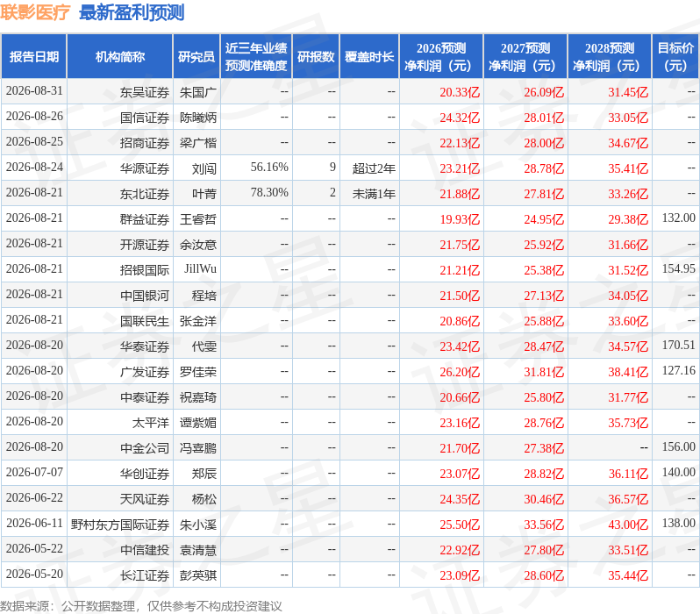Image resolution: width=700 pixels, height=614 pixels.
Task: Click the 2026-05-20 report date cell
Action: point(34,574)
